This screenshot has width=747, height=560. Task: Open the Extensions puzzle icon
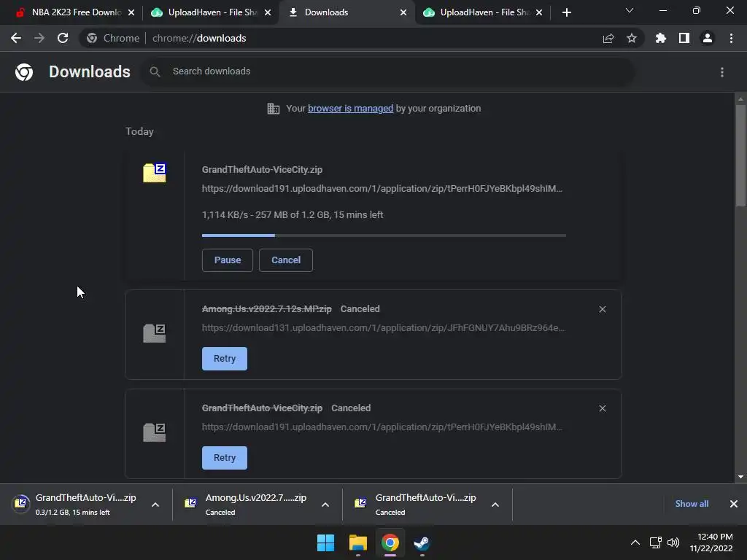[x=661, y=38]
